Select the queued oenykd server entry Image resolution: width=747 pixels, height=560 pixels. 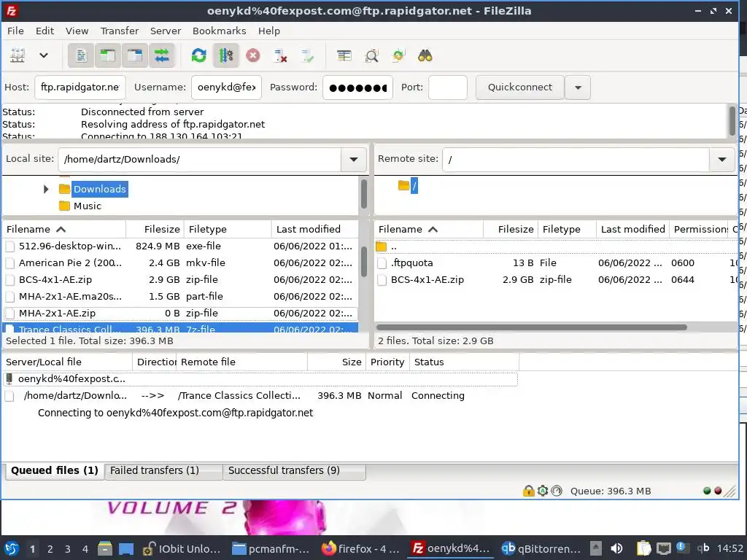[x=260, y=378]
